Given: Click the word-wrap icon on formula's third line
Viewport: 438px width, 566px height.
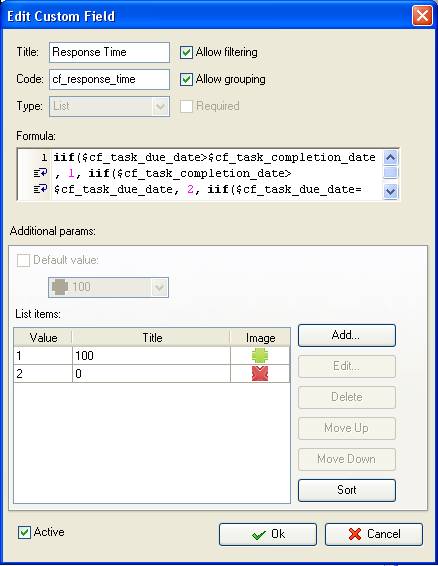Looking at the screenshot, I should point(40,189).
